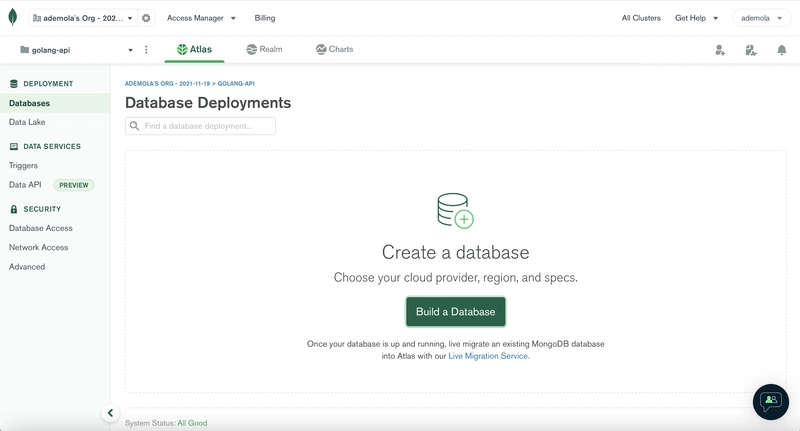800x431 pixels.
Task: Open Data Lake in the sidebar
Action: click(27, 122)
